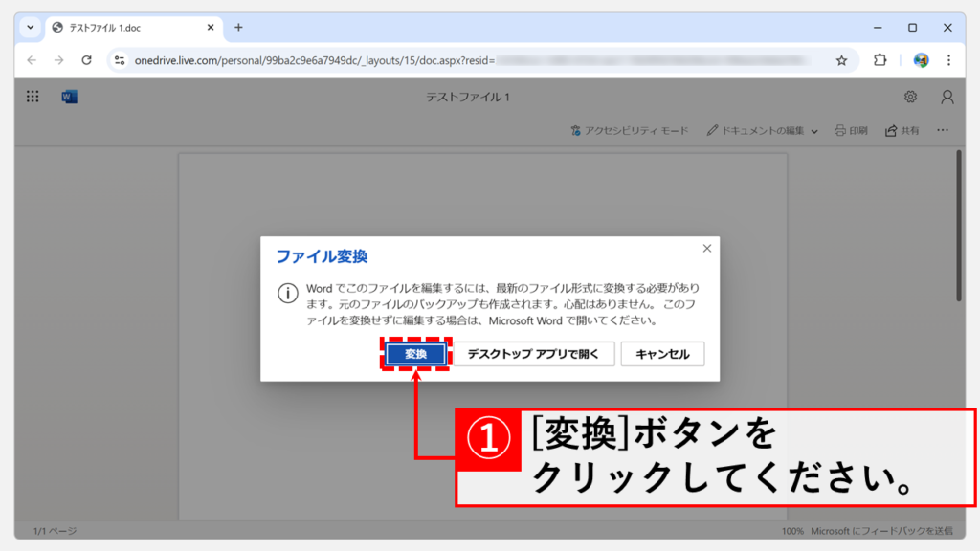Close the ファイル変換 dialog with X
This screenshot has width=980, height=551.
point(707,249)
